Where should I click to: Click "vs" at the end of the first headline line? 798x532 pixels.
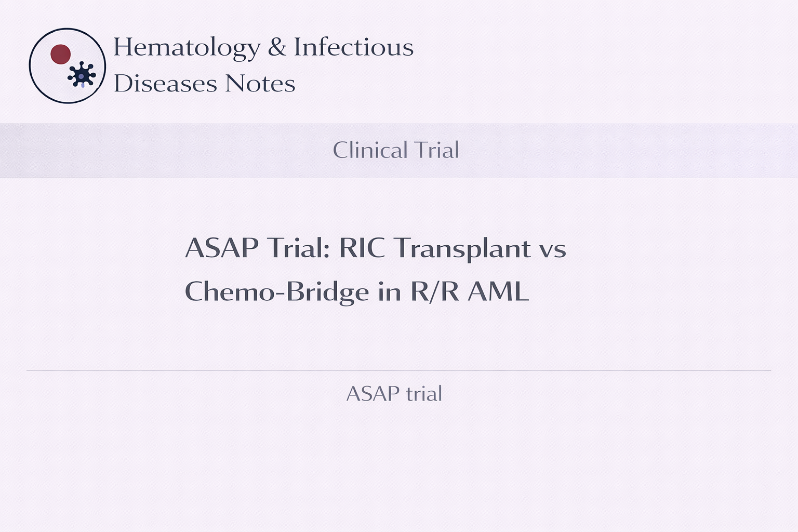(x=552, y=249)
